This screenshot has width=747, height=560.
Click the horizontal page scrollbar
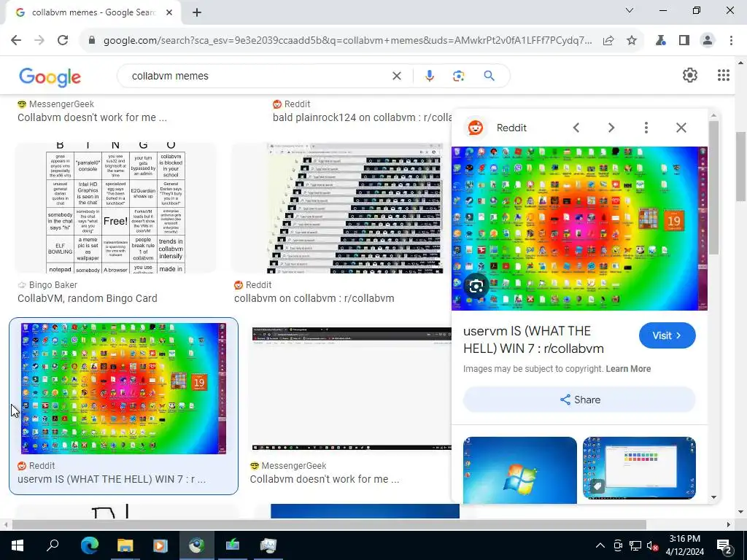click(329, 525)
